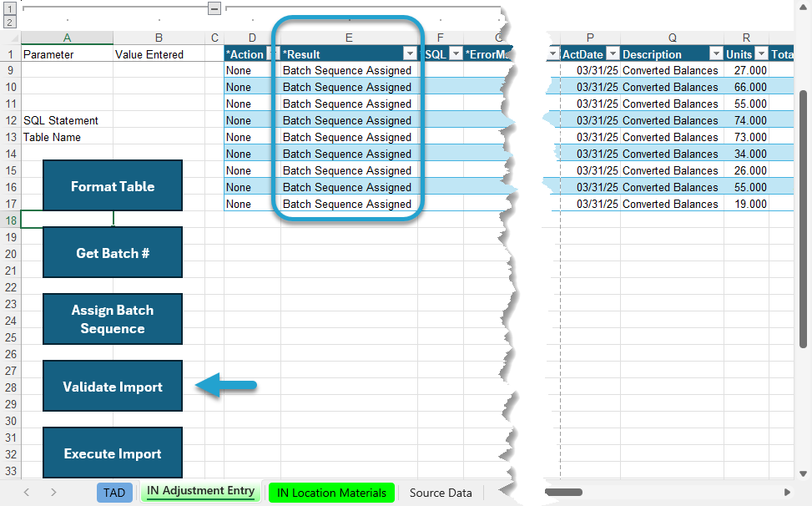Click the Format Table button
The image size is (812, 506).
click(113, 185)
